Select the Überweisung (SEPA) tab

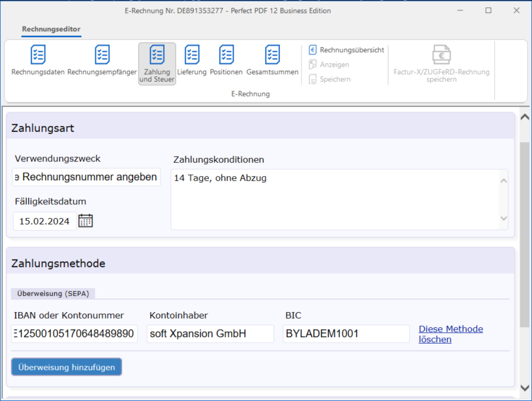[53, 293]
